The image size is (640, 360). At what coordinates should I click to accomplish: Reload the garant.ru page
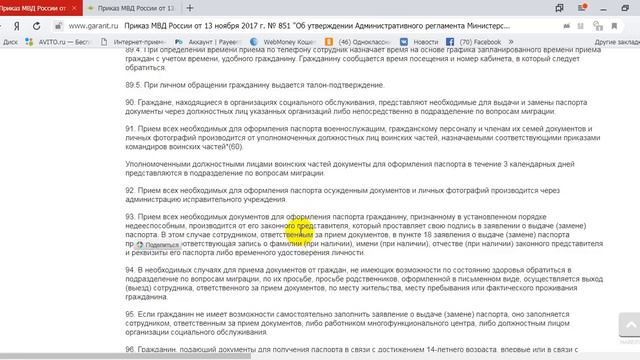[x=36, y=26]
